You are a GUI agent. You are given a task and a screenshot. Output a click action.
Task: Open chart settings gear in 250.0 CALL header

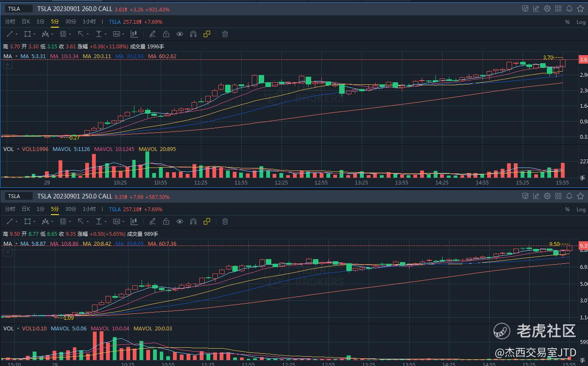(x=547, y=196)
